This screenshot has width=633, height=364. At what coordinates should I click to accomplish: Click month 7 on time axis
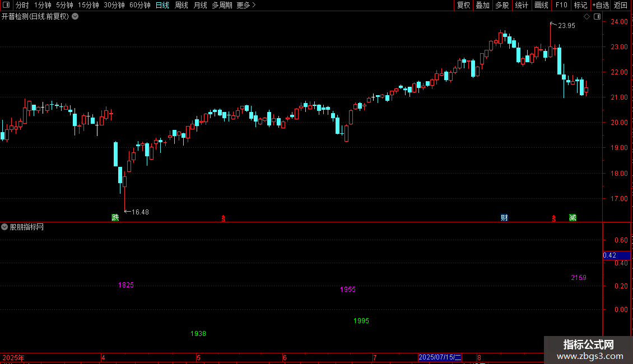pyautogui.click(x=375, y=357)
